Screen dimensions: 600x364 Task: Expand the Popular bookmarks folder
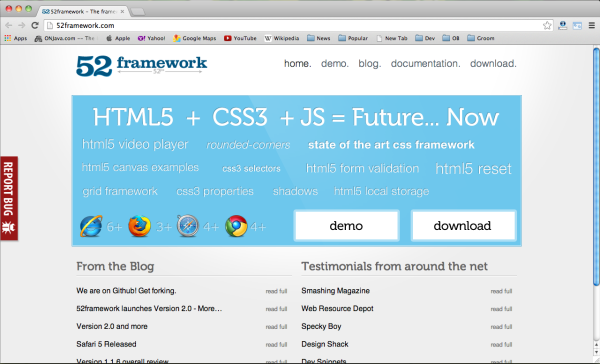click(x=353, y=38)
